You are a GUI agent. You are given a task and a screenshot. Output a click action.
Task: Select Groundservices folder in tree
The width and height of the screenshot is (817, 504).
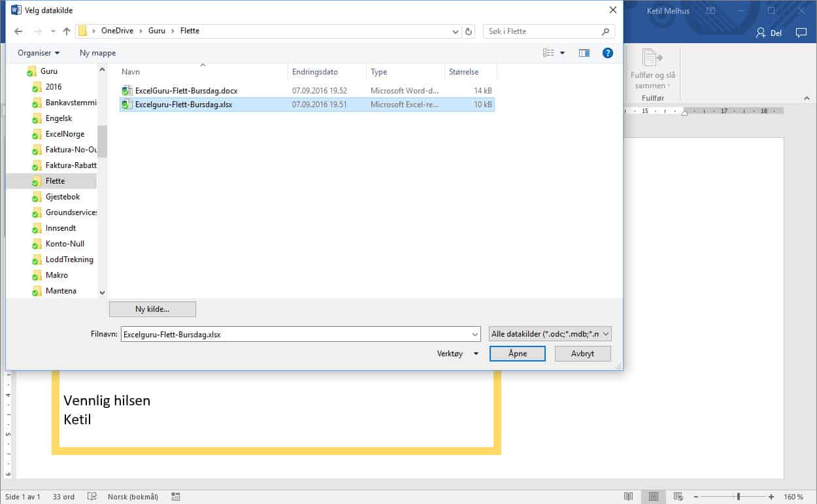pyautogui.click(x=71, y=212)
